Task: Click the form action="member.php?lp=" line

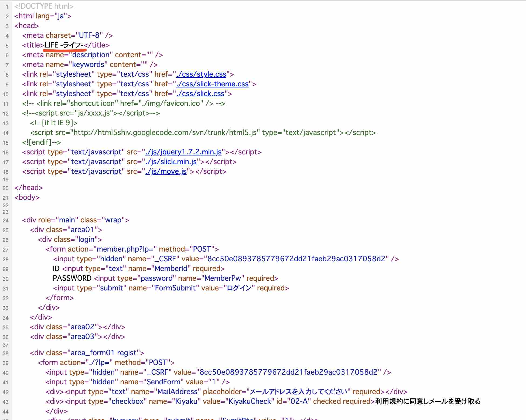Action: click(132, 249)
